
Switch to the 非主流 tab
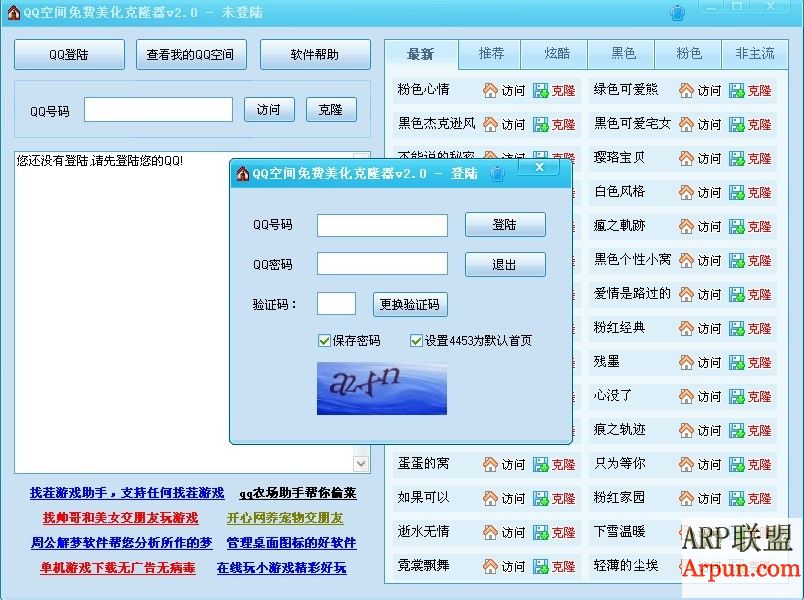pos(755,53)
